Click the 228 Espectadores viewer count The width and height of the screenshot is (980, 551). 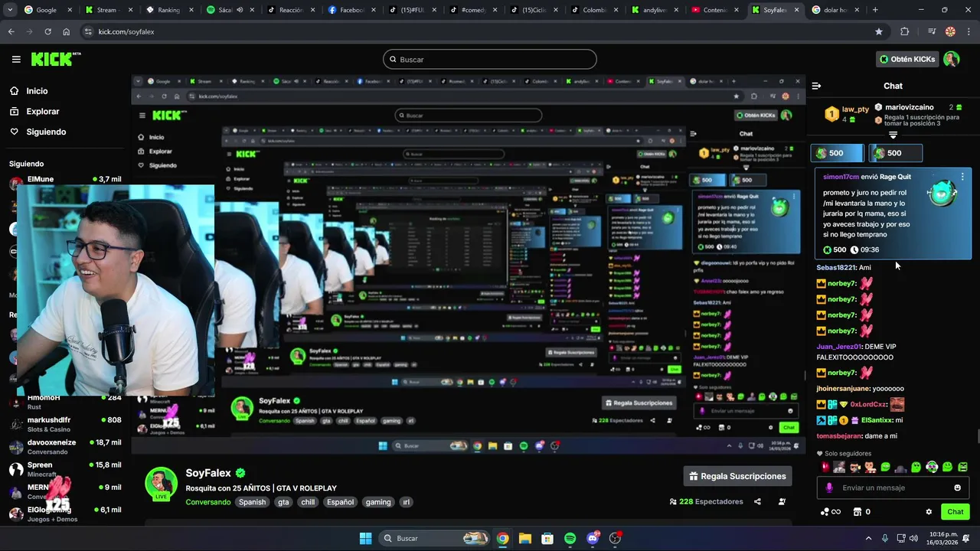(x=706, y=502)
